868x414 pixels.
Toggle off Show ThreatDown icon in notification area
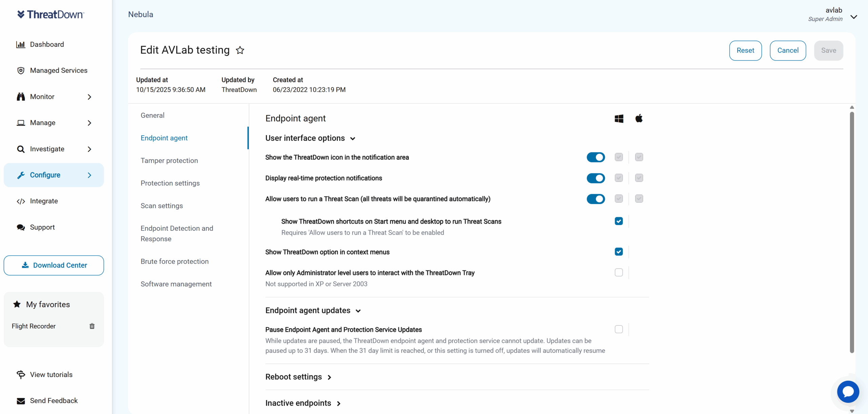coord(596,157)
